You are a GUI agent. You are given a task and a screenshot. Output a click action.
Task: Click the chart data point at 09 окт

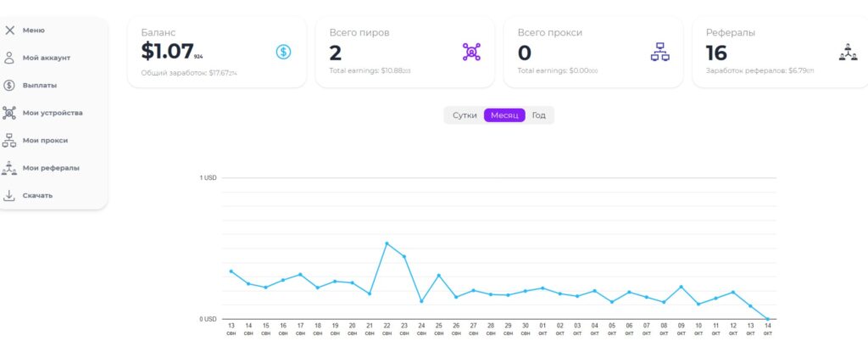pyautogui.click(x=681, y=287)
